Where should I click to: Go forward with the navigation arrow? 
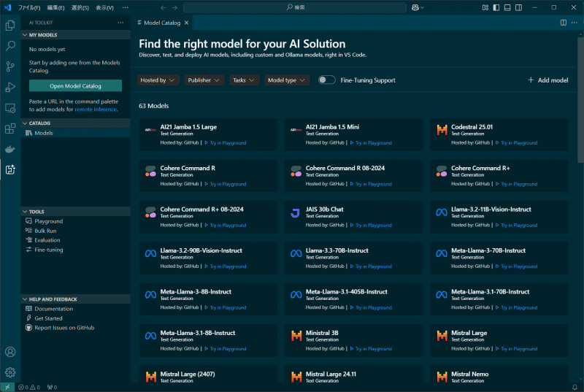tap(174, 7)
